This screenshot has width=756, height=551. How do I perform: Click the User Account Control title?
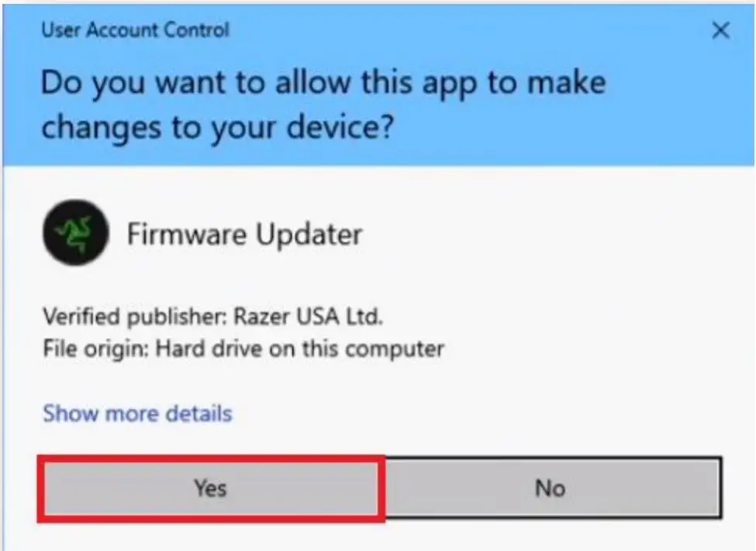point(135,30)
